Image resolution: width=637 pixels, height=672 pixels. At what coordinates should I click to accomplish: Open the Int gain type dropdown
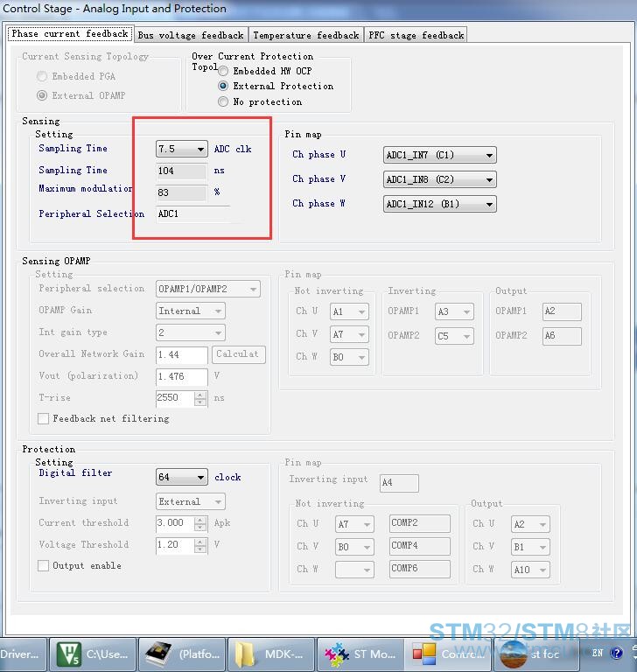[x=191, y=332]
